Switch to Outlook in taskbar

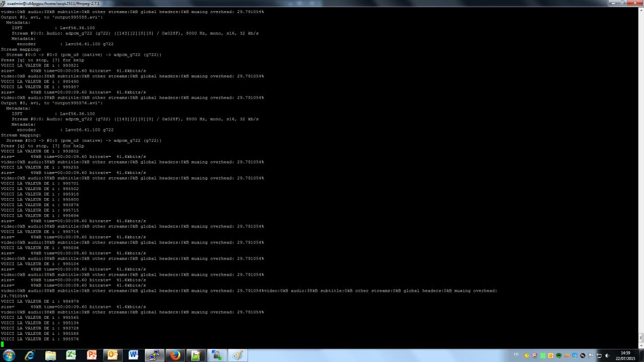pyautogui.click(x=113, y=355)
